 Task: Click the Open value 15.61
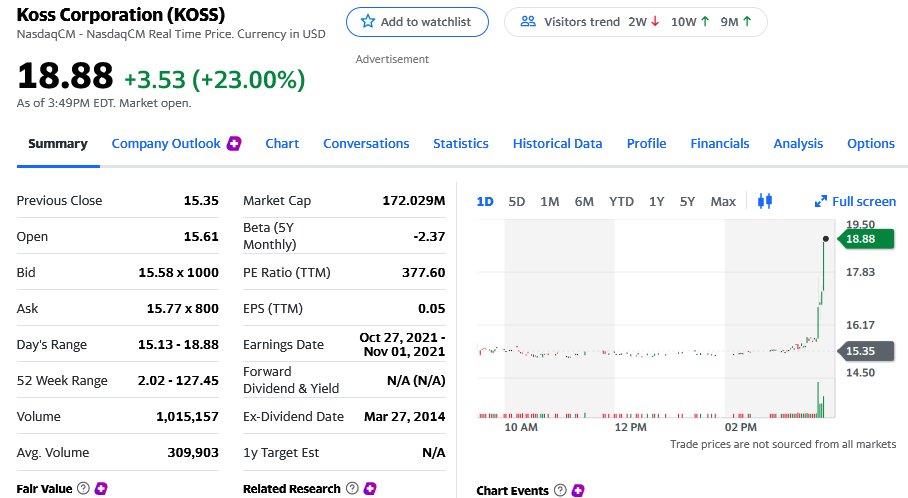pos(201,236)
